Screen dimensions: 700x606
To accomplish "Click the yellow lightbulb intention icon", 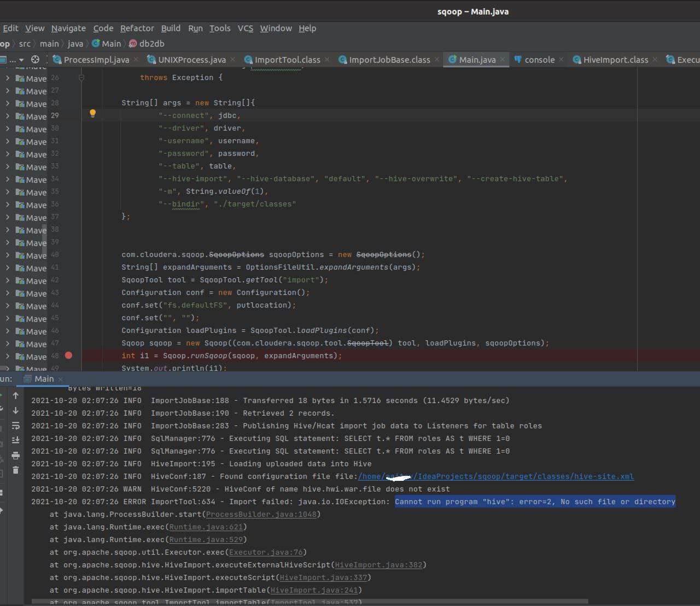I will (92, 114).
